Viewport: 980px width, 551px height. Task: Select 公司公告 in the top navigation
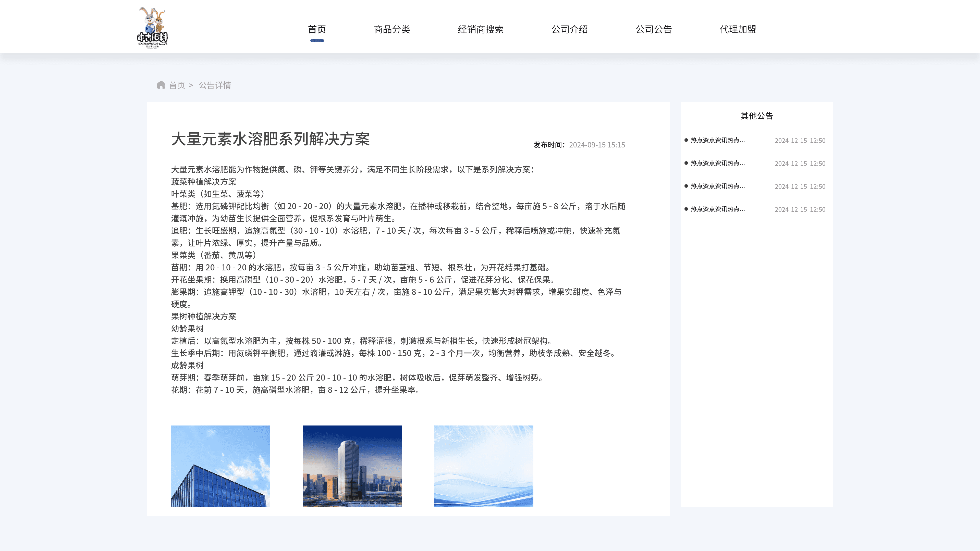coord(654,29)
